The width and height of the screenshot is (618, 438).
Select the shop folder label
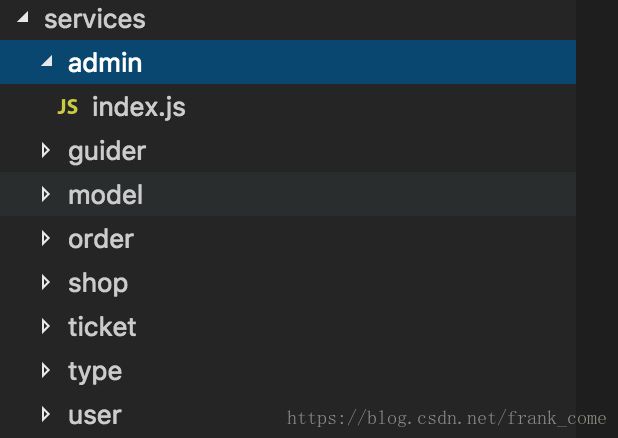tap(98, 284)
